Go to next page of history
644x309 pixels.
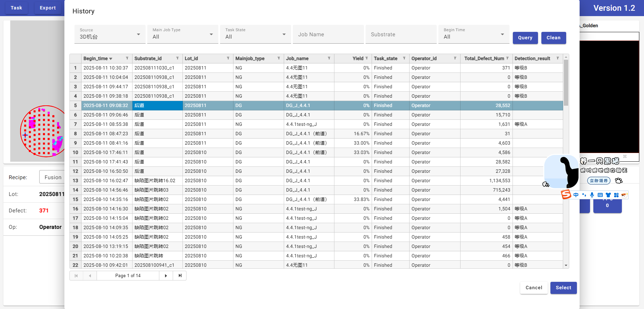coord(166,276)
